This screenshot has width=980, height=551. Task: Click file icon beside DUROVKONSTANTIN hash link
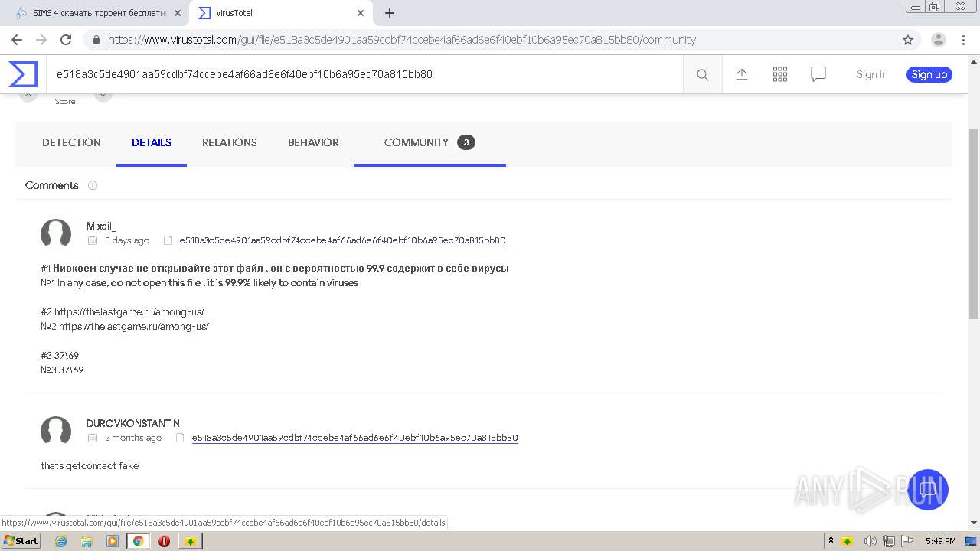tap(180, 438)
